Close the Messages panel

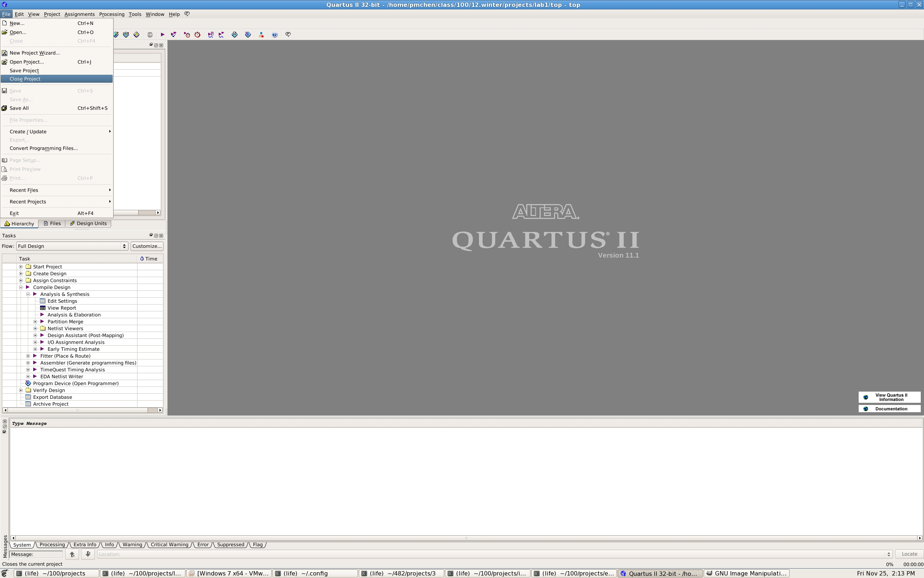click(x=5, y=421)
